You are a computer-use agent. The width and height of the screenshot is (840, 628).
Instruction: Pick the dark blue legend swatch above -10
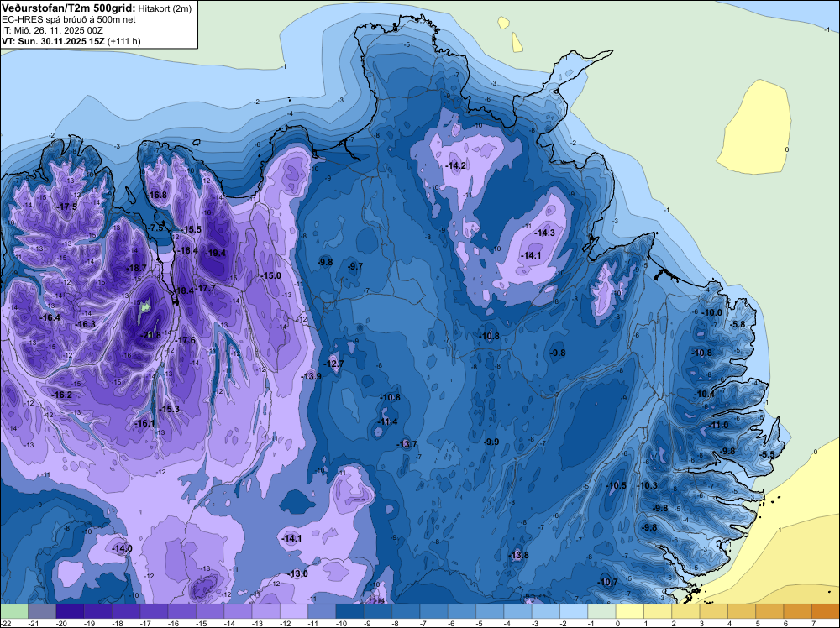point(349,611)
